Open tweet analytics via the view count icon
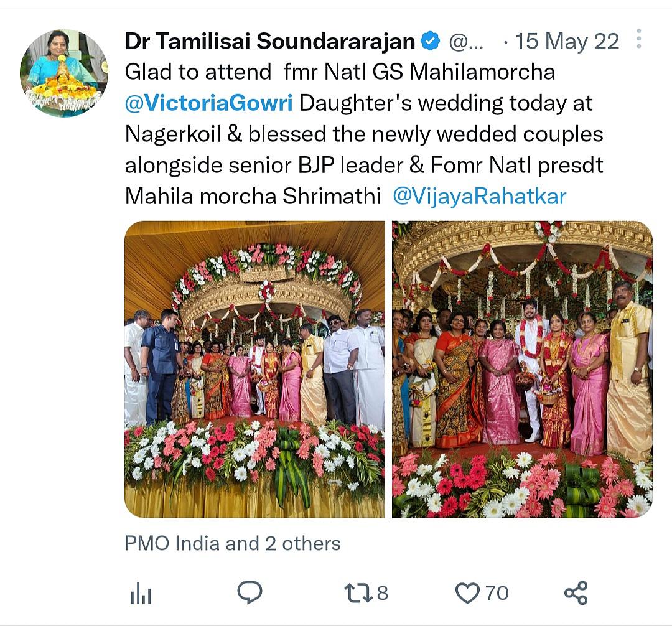This screenshot has width=672, height=626. point(142,593)
